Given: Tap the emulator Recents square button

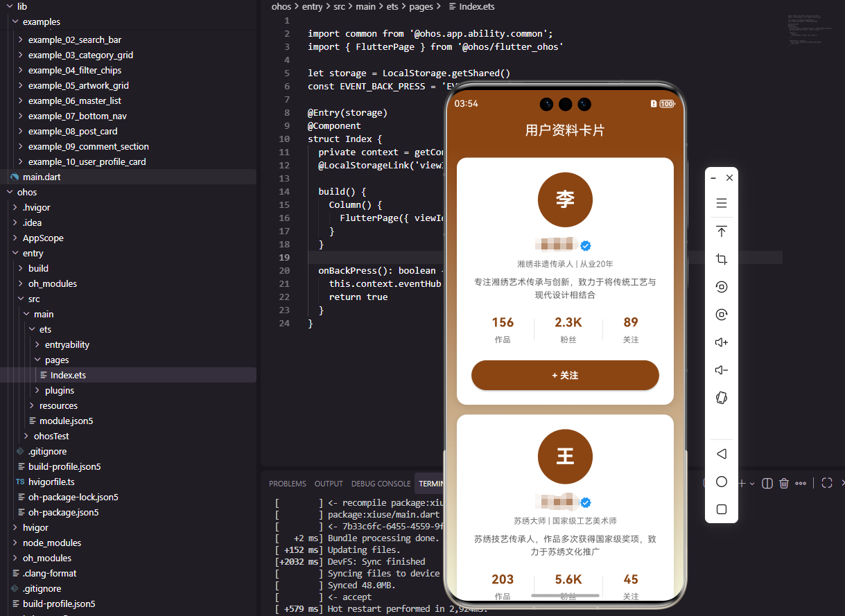Looking at the screenshot, I should pyautogui.click(x=722, y=509).
